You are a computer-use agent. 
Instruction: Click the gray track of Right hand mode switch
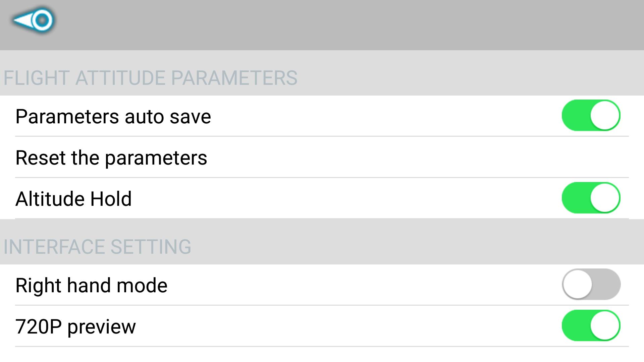(x=606, y=284)
